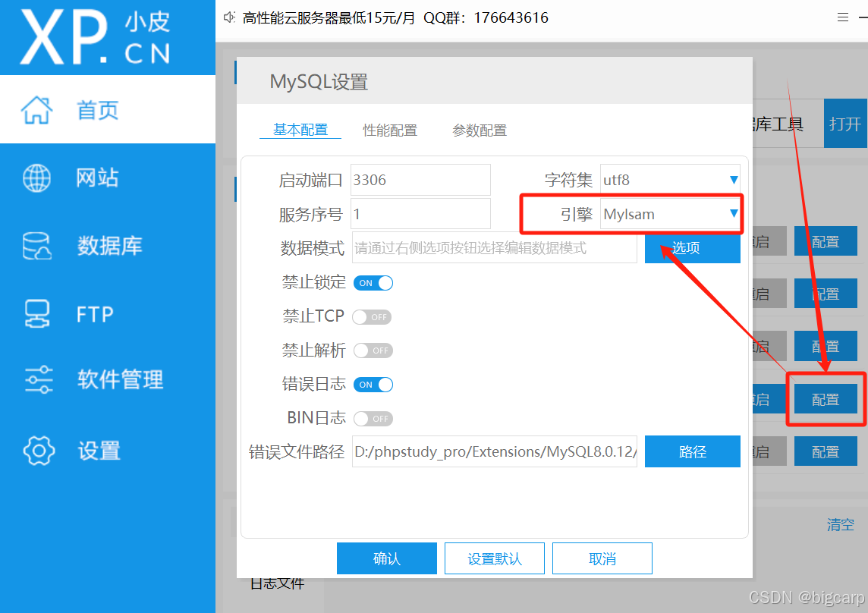The height and width of the screenshot is (613, 868).
Task: Click the 字符集 label
Action: coord(568,180)
